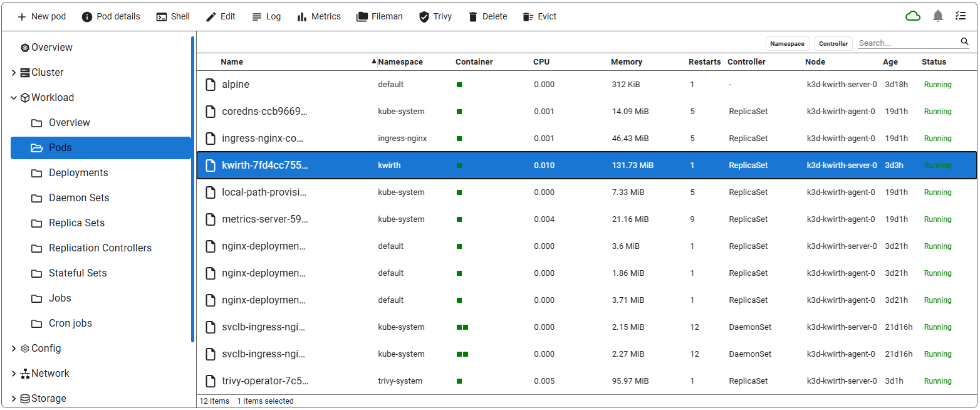This screenshot has height=410, width=980.
Task: Toggle the sort arrow by the Name header
Action: (374, 61)
